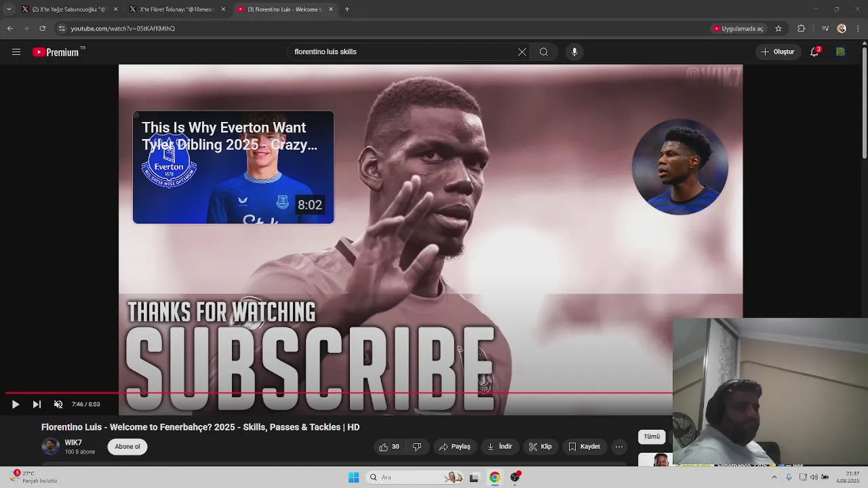Download the video via İndir
This screenshot has height=488, width=868.
[500, 447]
